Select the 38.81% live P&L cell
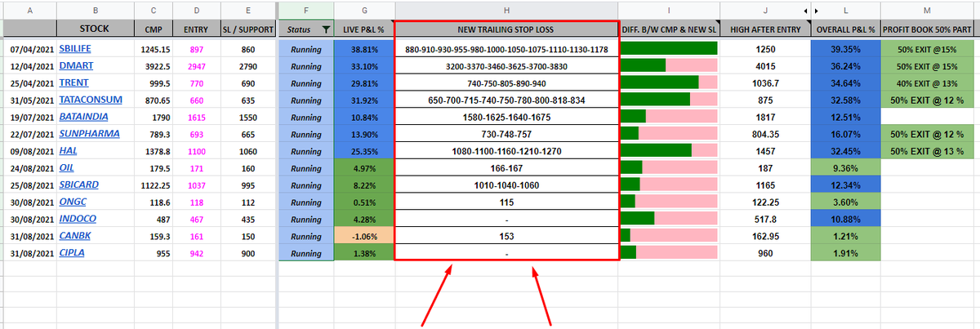 364,49
